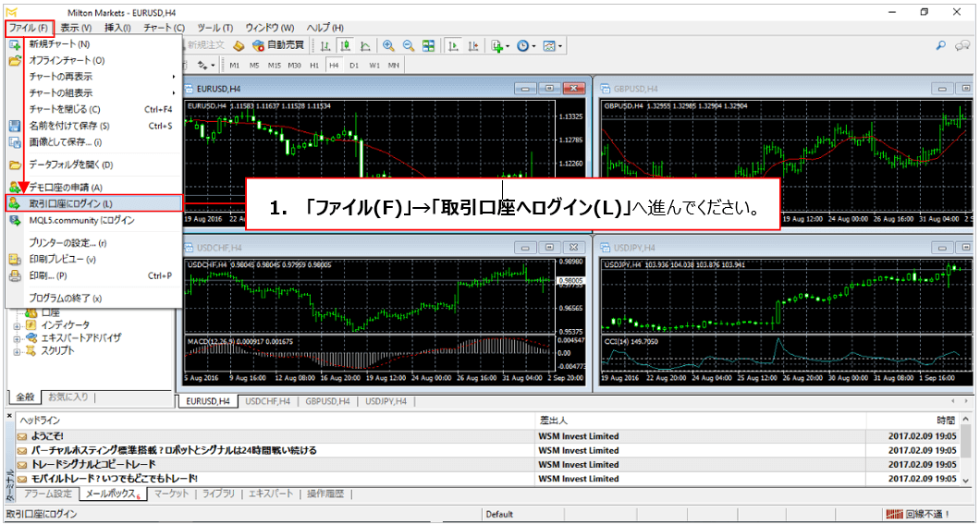The image size is (980, 525).
Task: Choose チャートを閉じる (C) menu entry
Action: (x=93, y=109)
